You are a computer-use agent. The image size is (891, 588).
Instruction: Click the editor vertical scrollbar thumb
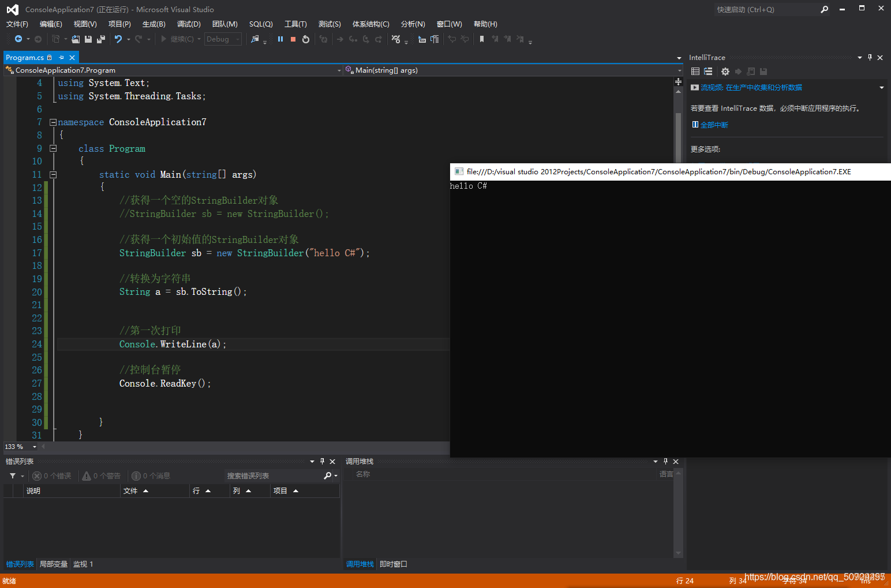pyautogui.click(x=679, y=137)
